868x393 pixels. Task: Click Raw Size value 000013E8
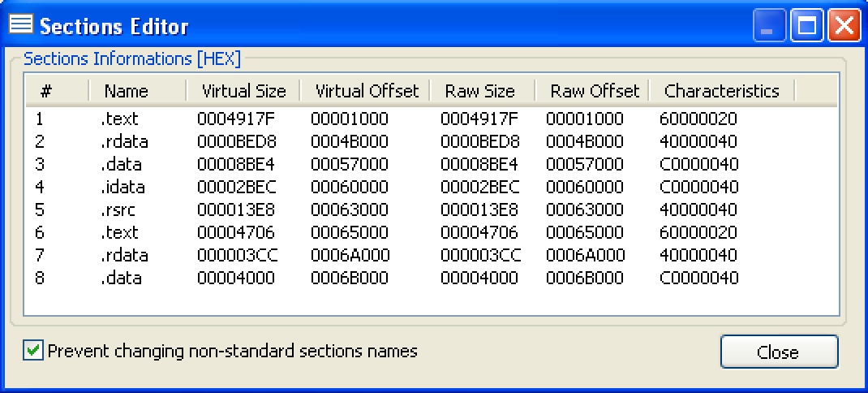[x=479, y=209]
